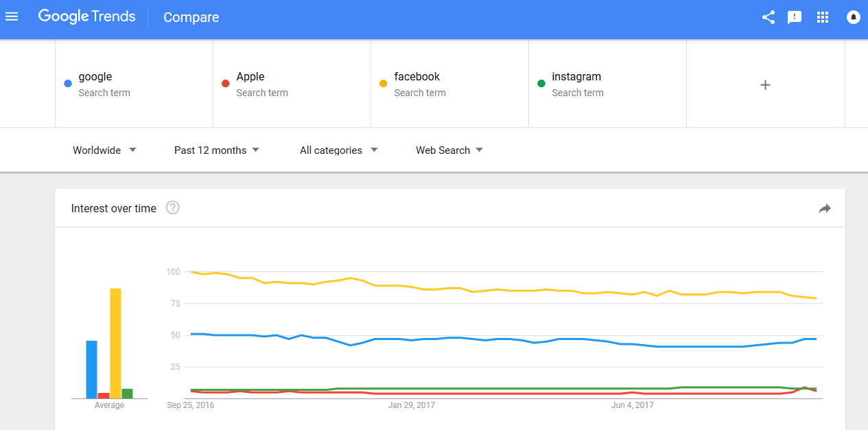Open the Past 12 months dropdown
Viewport: 868px width, 430px height.
(x=216, y=150)
